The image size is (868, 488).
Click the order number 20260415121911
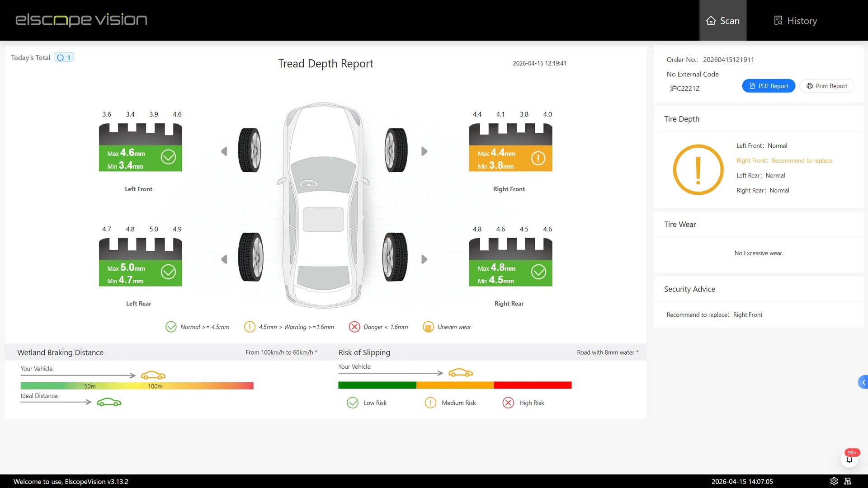tap(728, 60)
